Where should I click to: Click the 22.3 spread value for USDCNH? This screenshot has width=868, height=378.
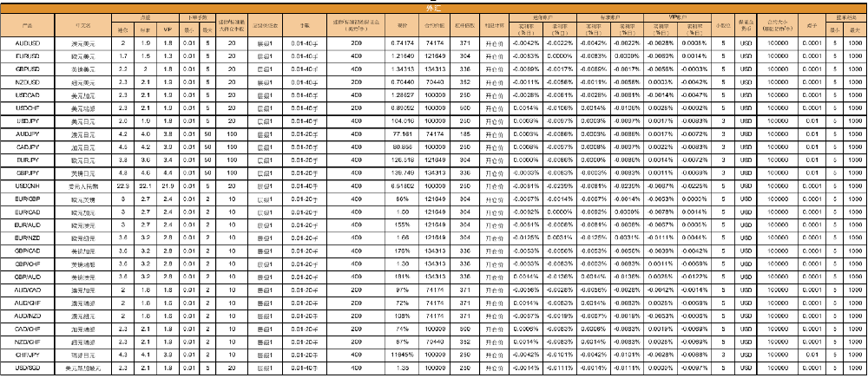(x=123, y=186)
